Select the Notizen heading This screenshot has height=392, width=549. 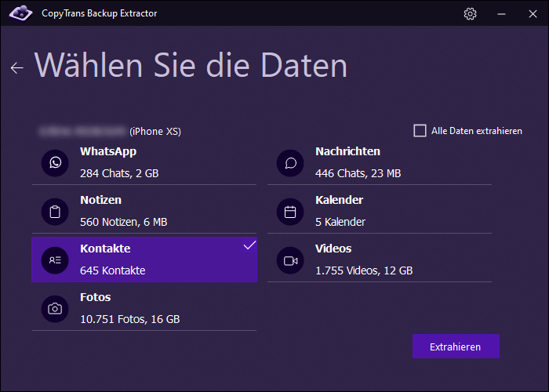pyautogui.click(x=101, y=200)
